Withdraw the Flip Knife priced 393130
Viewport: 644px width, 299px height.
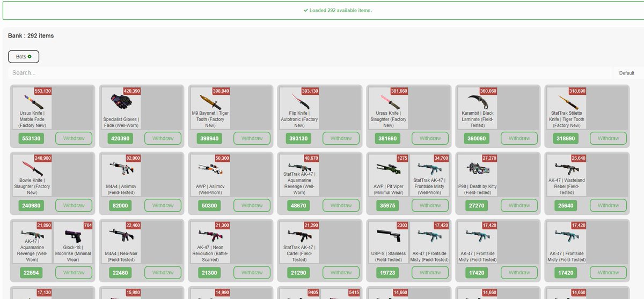point(341,138)
